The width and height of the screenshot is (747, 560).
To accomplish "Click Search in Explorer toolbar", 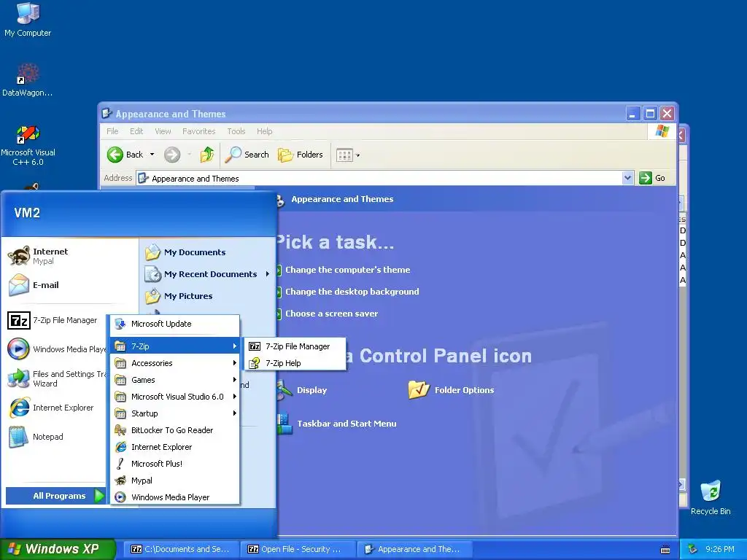I will point(247,155).
